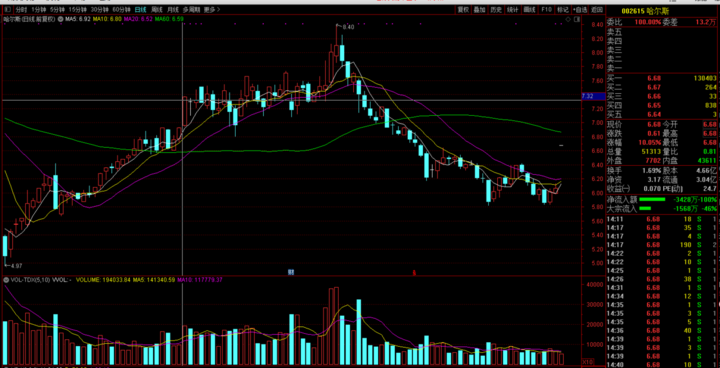The width and height of the screenshot is (720, 368).
Task: Open F10 company information
Action: point(546,9)
